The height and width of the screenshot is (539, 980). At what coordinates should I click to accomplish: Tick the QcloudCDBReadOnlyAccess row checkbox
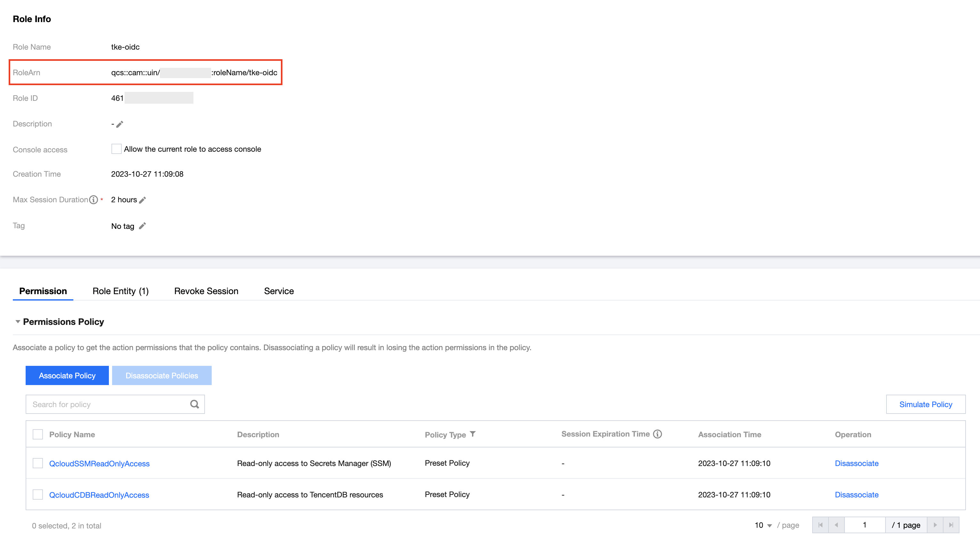(38, 495)
